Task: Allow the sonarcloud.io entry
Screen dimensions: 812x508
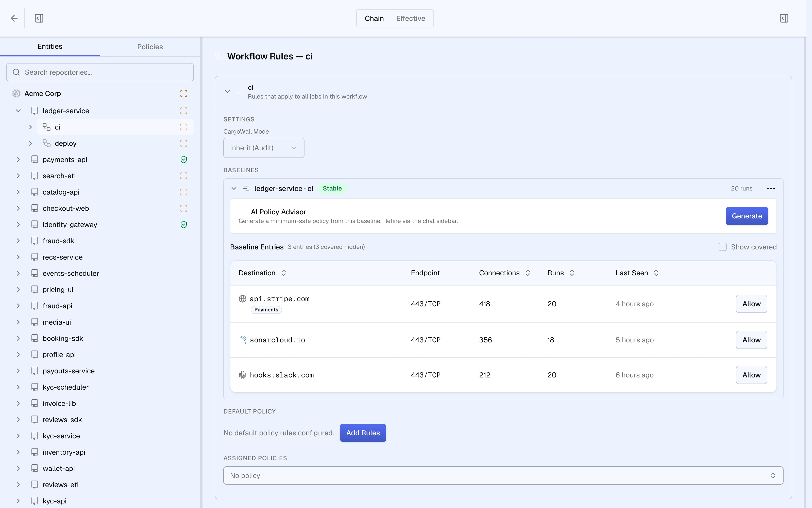Action: point(751,340)
